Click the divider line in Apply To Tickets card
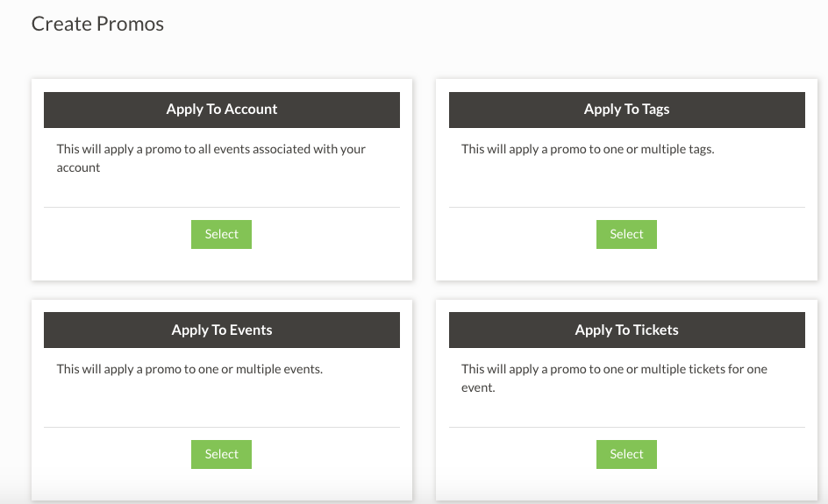Screen dimensions: 828x504 point(626,428)
